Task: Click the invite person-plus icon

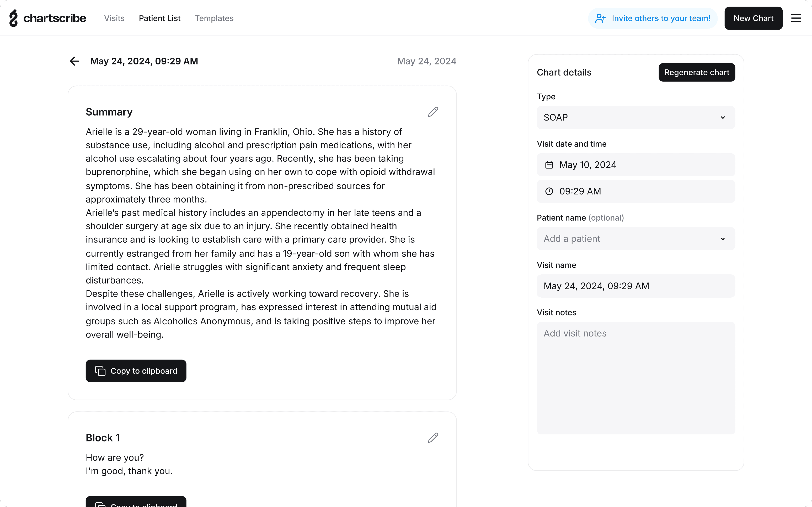Action: pyautogui.click(x=600, y=18)
